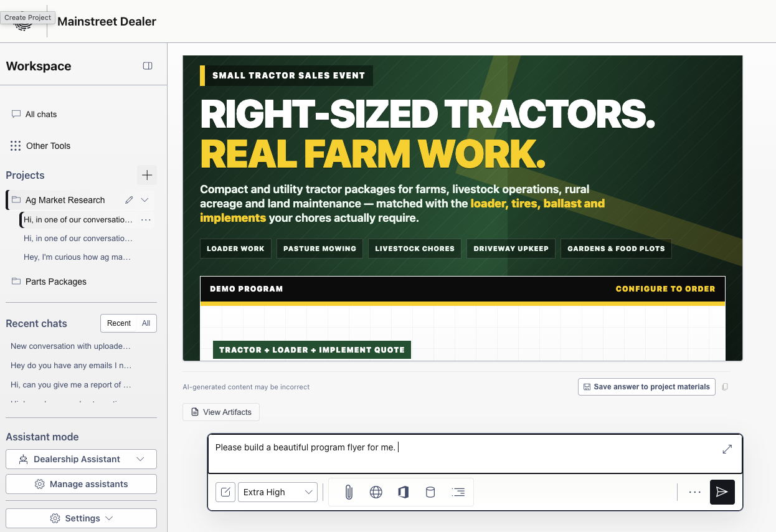Open the Parts Packages project
This screenshot has width=776, height=532.
56,282
